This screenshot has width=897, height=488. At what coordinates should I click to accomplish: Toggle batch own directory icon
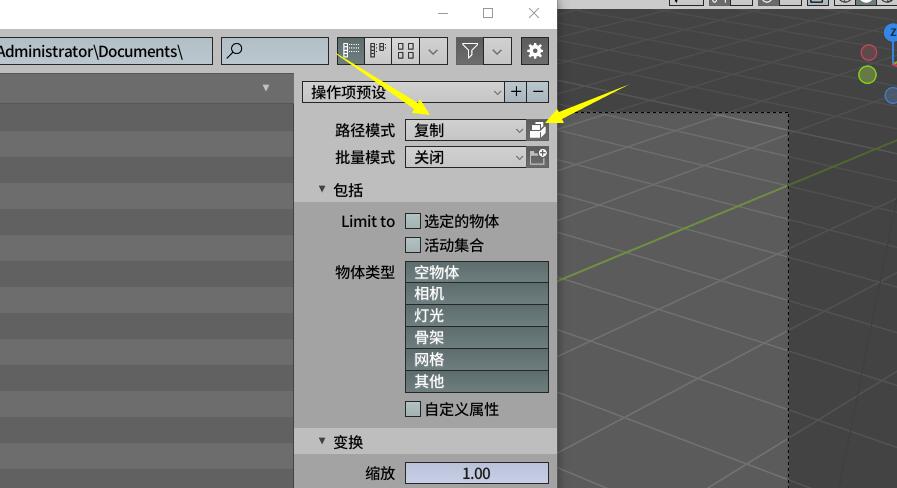[538, 157]
